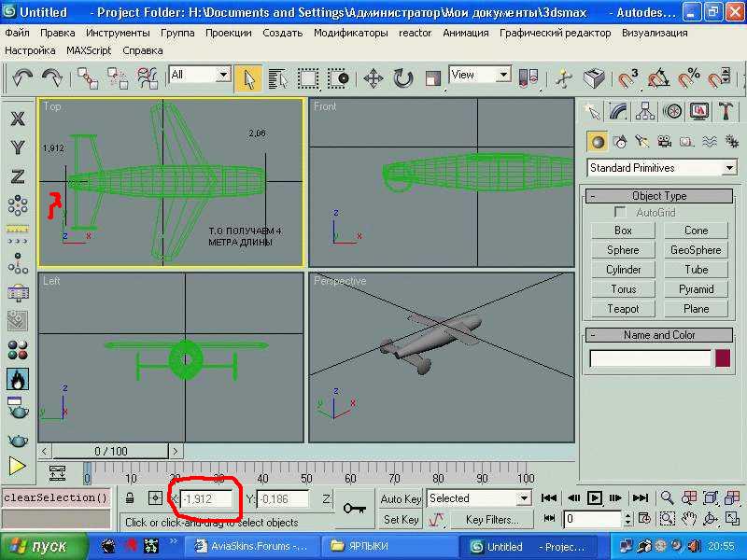The image size is (747, 560).
Task: Click the Bind to Space Warp icon
Action: (x=148, y=78)
